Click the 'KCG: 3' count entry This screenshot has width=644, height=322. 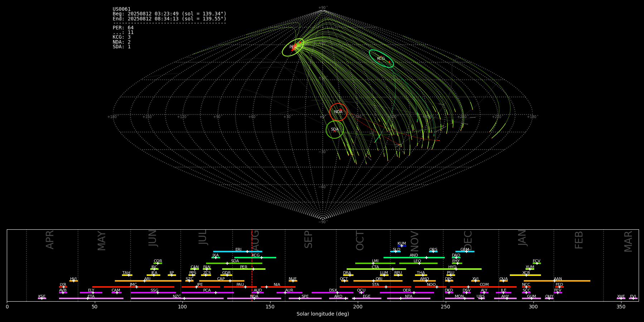tap(122, 37)
